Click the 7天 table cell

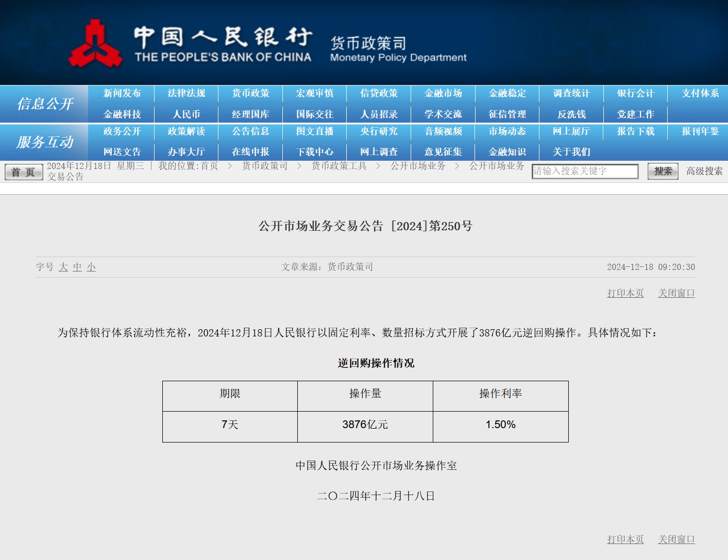click(x=230, y=427)
